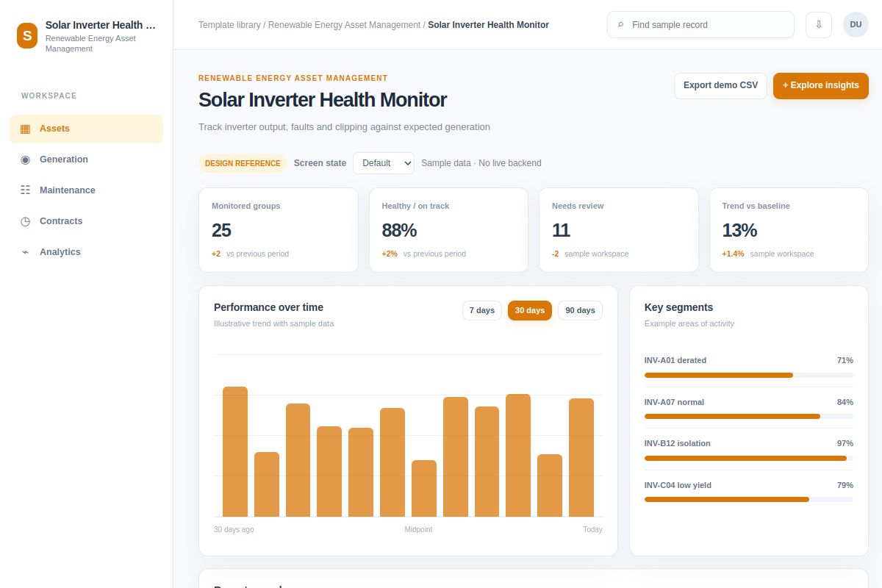Image resolution: width=882 pixels, height=588 pixels.
Task: Open the DU user avatar
Action: [x=856, y=24]
